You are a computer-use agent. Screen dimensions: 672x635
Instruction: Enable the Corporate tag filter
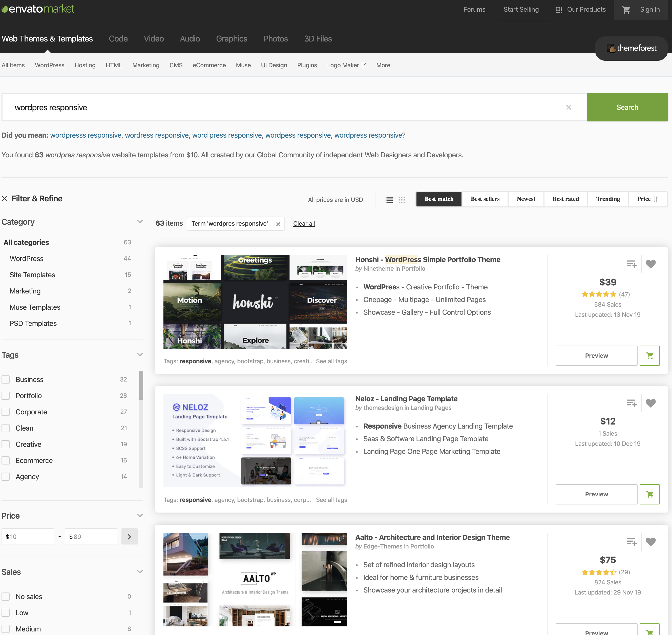[x=6, y=412]
